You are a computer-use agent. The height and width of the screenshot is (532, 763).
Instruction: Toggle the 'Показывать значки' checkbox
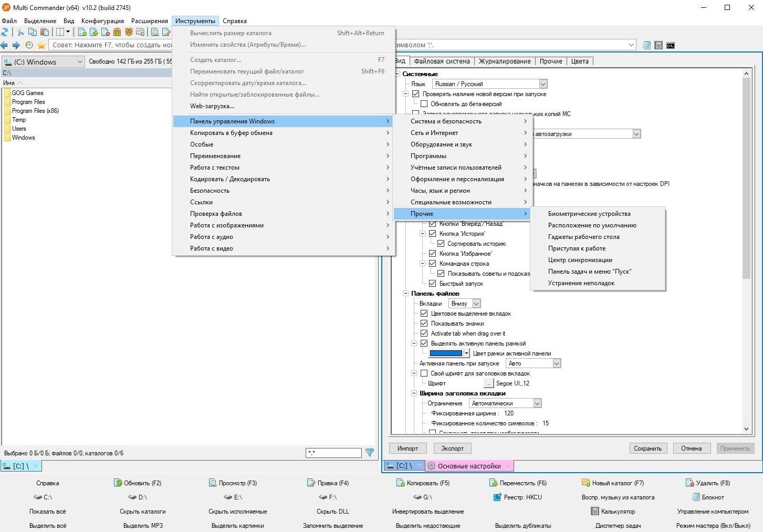click(x=424, y=324)
